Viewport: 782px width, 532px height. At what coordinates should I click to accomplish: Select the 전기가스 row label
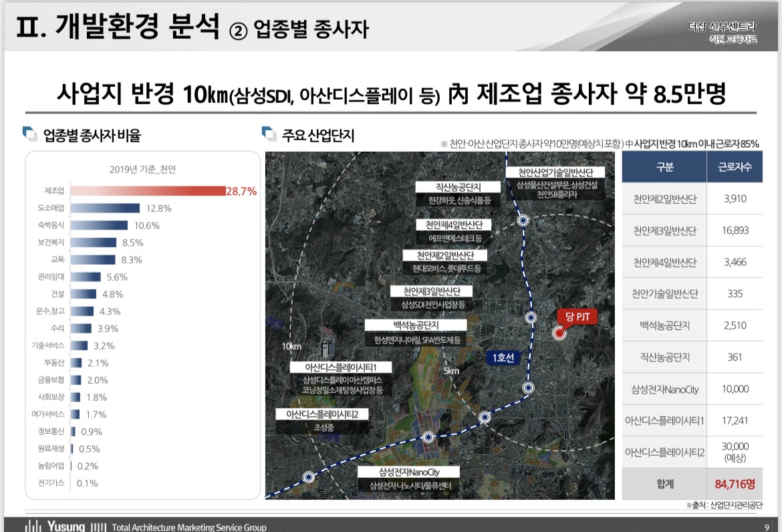pyautogui.click(x=51, y=483)
